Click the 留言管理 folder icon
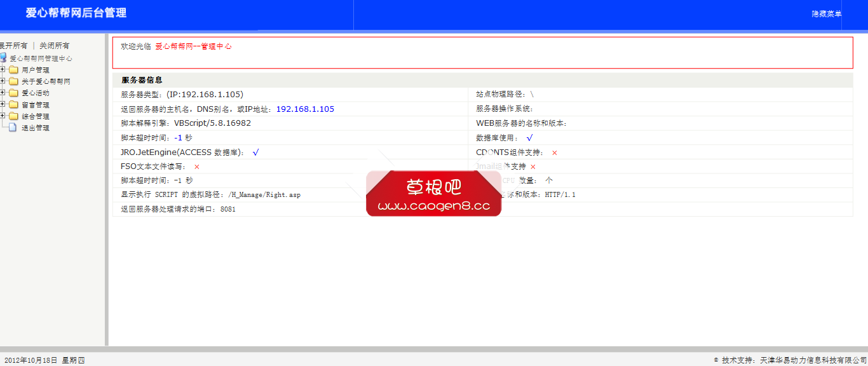 click(x=14, y=104)
